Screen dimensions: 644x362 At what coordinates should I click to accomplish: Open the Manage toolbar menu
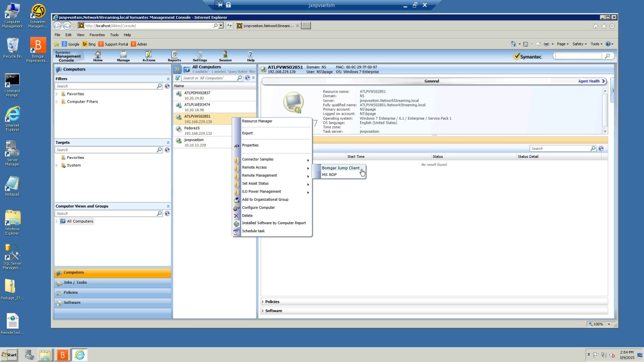coord(123,56)
